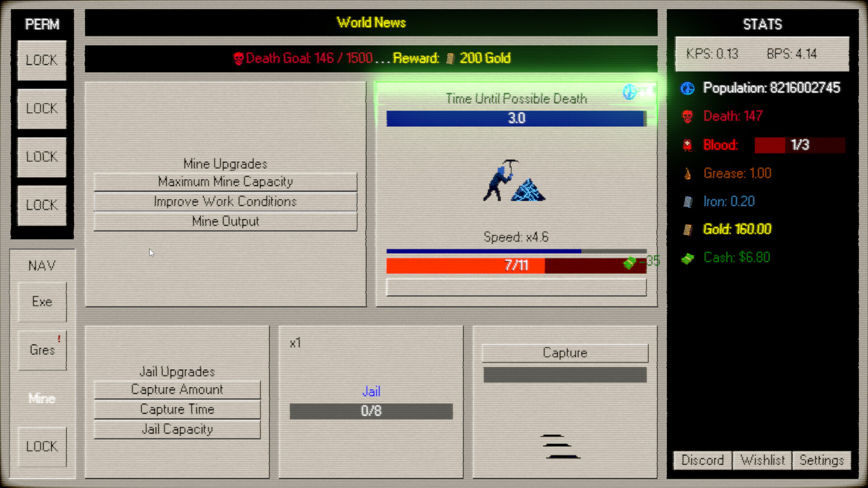The image size is (868, 488).
Task: Click the Blood bag icon
Action: [x=688, y=145]
